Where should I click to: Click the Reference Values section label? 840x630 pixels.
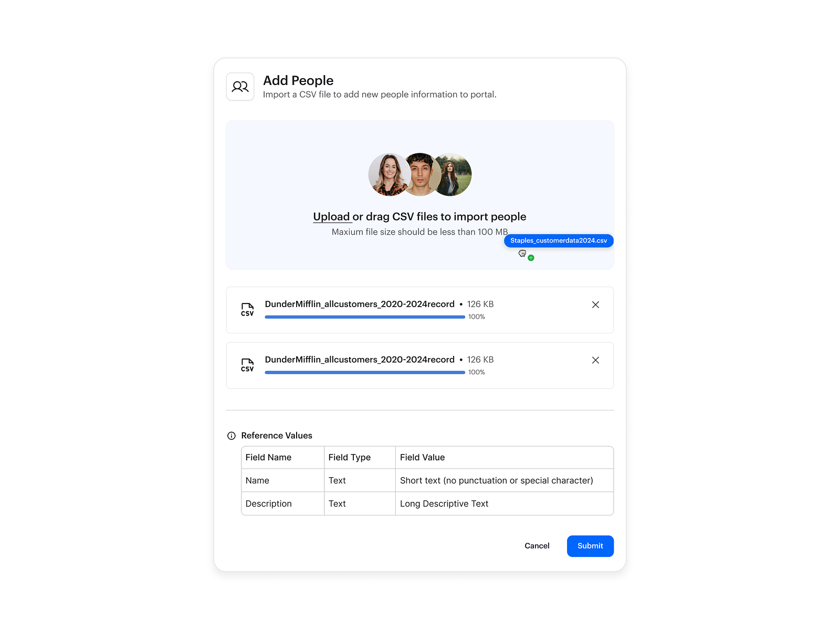[276, 435]
